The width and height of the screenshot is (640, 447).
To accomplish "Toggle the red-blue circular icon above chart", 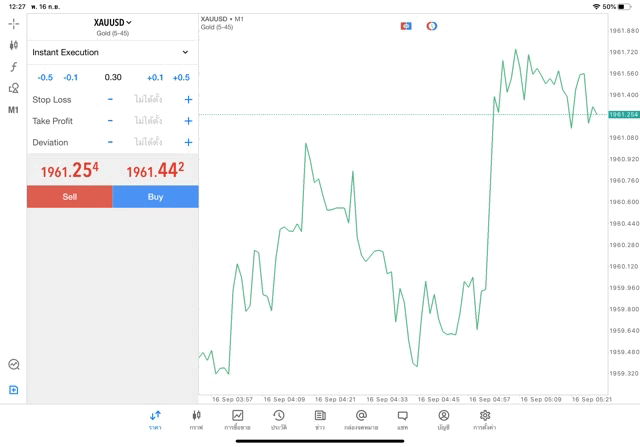I will click(432, 26).
